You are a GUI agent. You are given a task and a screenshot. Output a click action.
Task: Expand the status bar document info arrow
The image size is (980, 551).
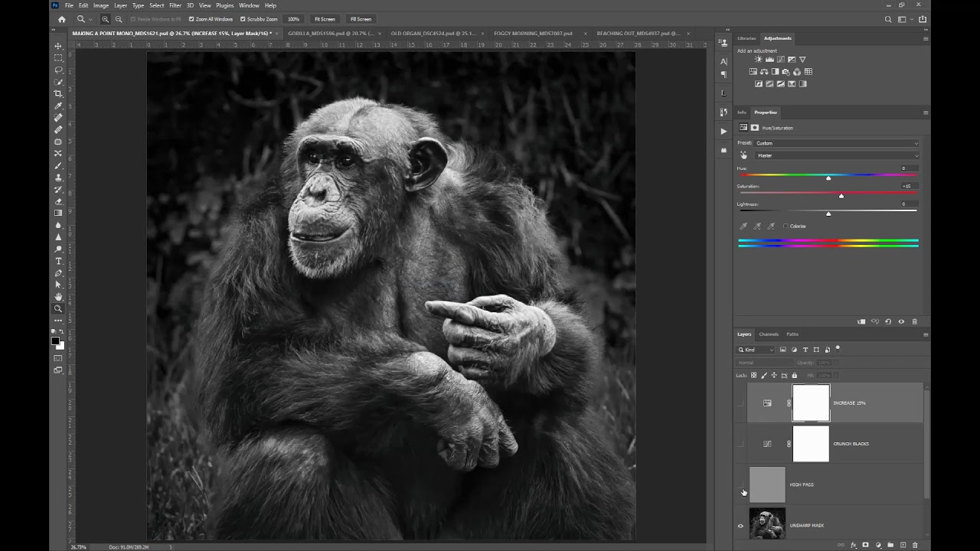[x=170, y=547]
